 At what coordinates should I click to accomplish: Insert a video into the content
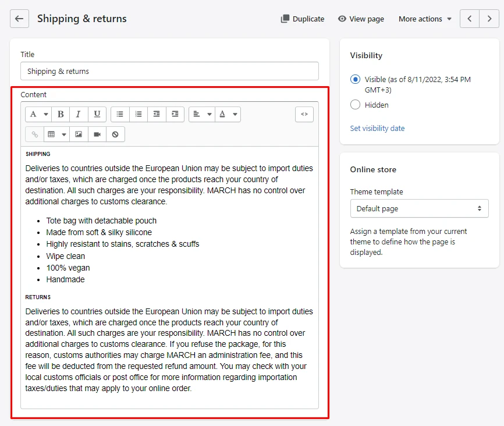(x=97, y=134)
